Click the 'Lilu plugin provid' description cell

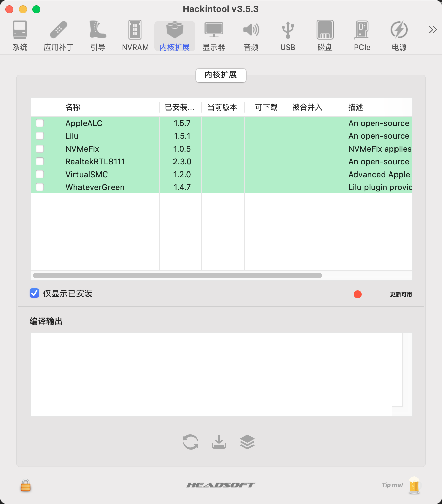[379, 187]
